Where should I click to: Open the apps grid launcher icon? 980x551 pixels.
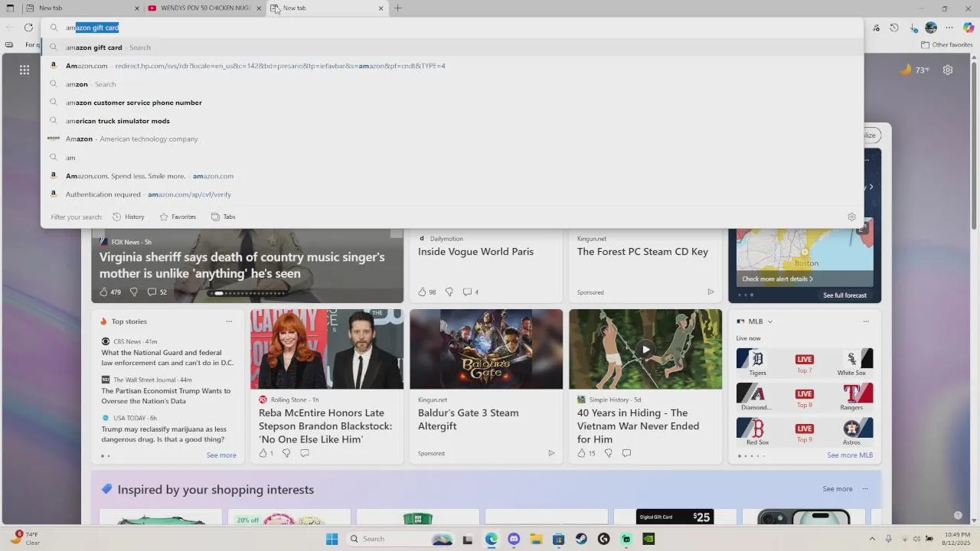coord(24,70)
